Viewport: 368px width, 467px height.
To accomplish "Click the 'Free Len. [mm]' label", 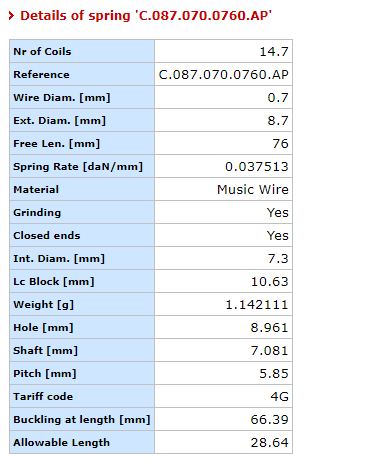I will click(x=56, y=144).
